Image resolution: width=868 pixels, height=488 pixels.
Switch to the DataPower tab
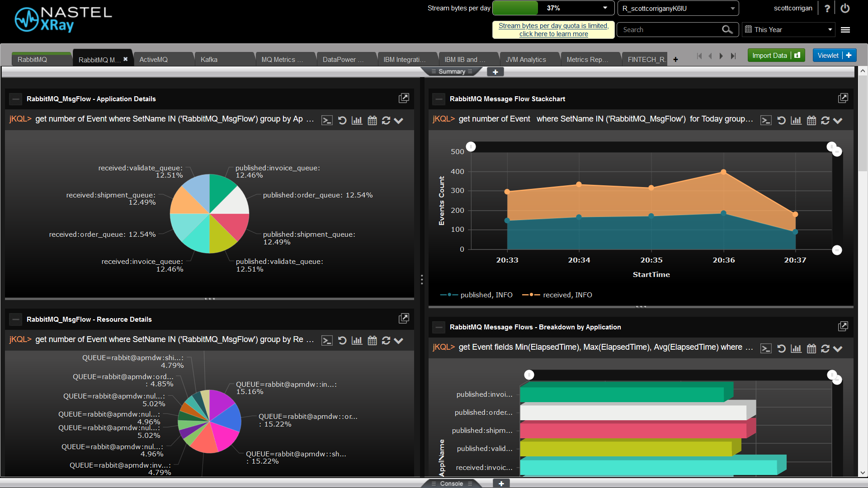(x=346, y=59)
